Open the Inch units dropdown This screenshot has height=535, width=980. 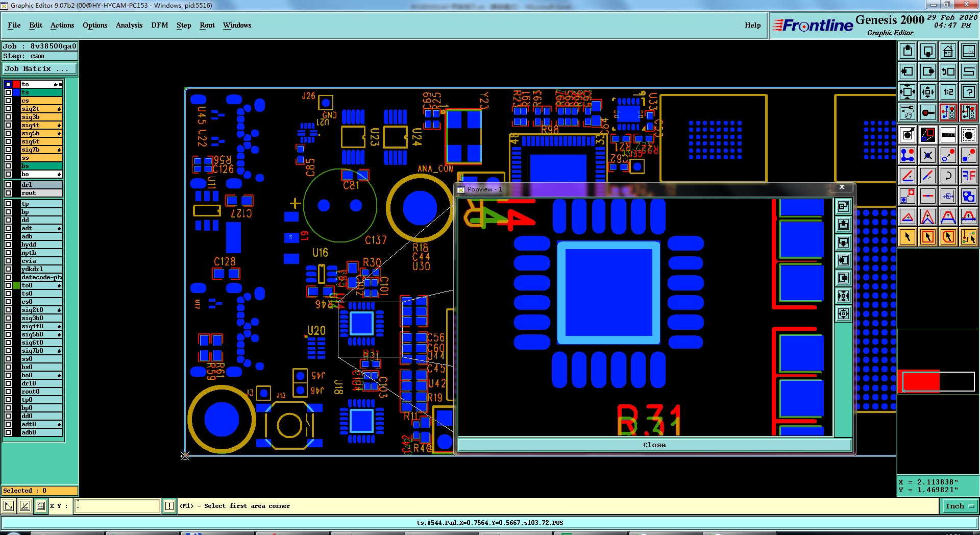click(x=959, y=506)
